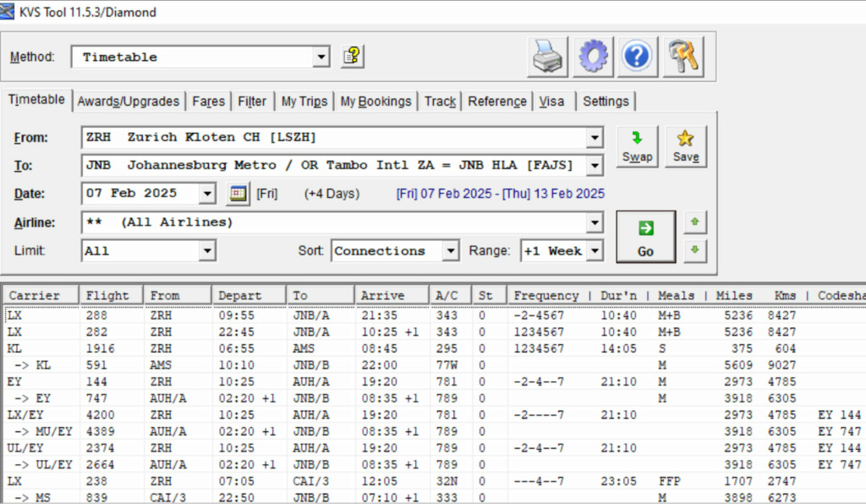Open settings via the gear icon
Viewport: 866px width, 504px height.
point(593,57)
